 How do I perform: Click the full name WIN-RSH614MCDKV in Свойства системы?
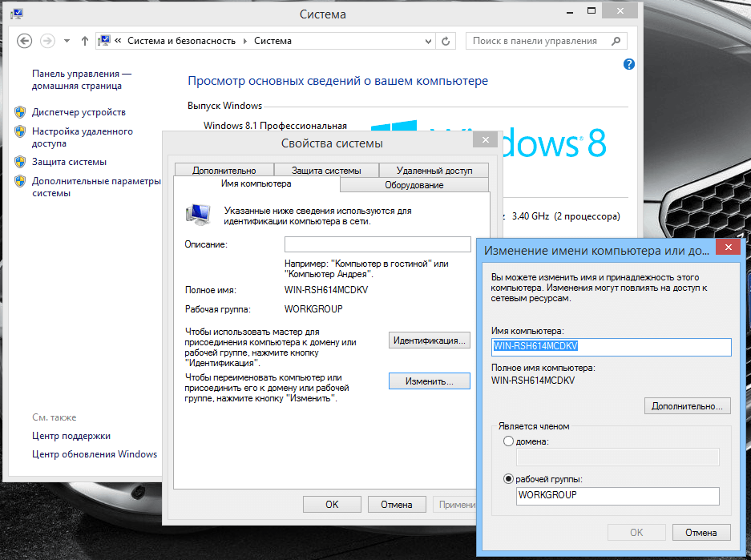326,290
